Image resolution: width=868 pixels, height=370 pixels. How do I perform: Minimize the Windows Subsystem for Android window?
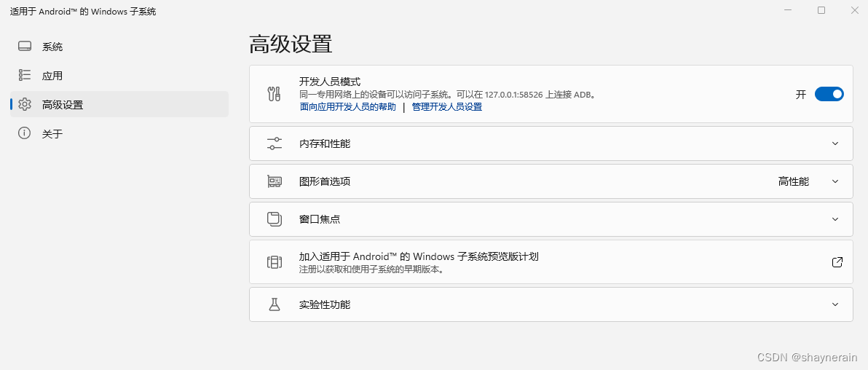click(789, 10)
